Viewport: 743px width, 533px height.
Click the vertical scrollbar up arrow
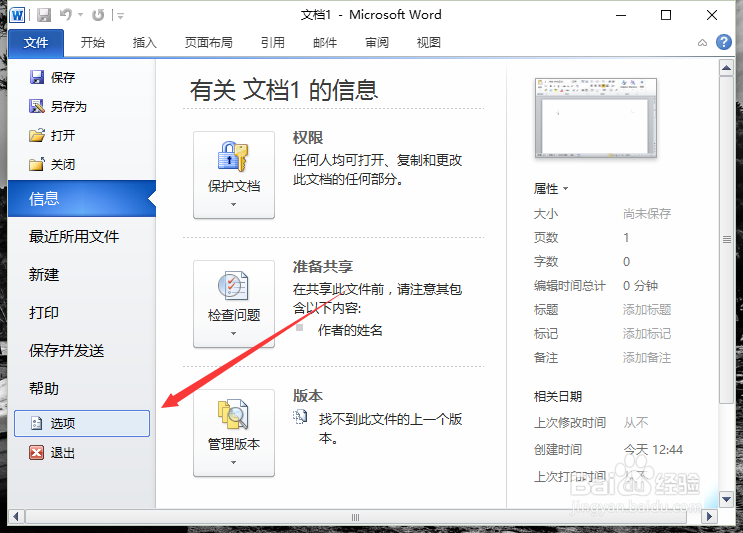tap(726, 68)
